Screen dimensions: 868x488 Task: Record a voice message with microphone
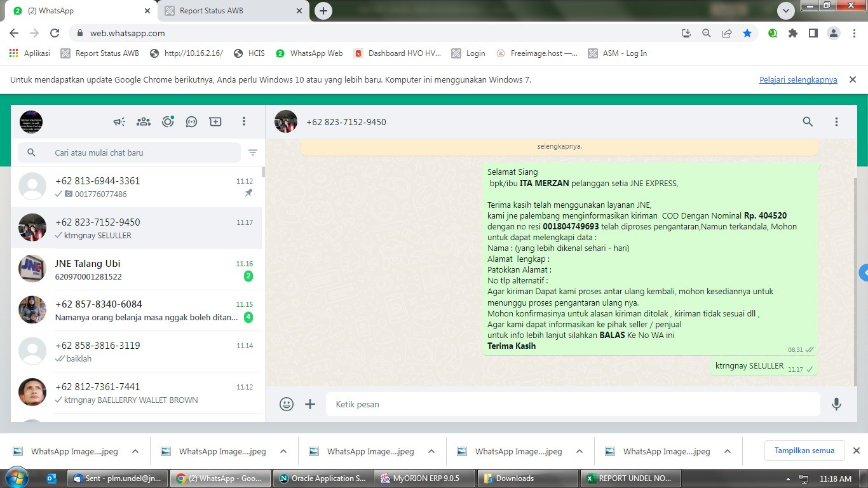click(x=836, y=404)
